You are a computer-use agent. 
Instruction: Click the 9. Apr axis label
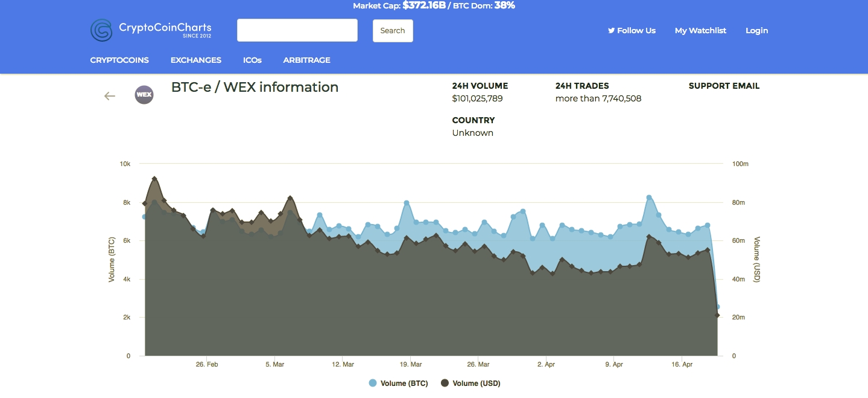tap(614, 365)
